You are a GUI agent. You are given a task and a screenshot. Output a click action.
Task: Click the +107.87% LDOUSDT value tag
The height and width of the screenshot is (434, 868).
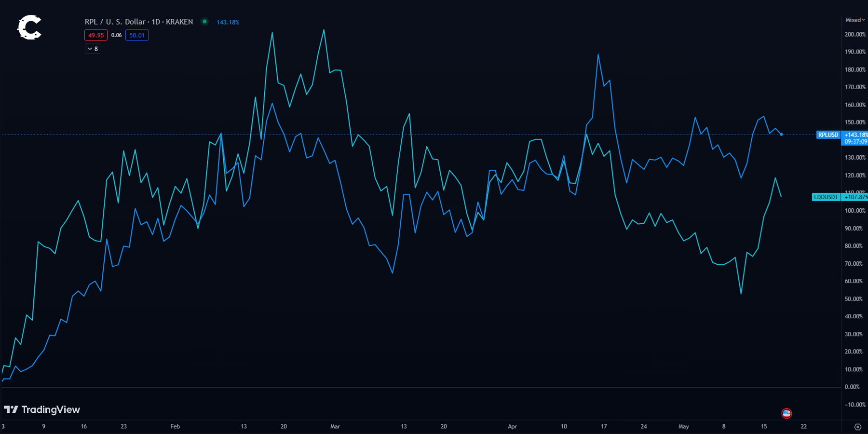[x=855, y=197]
